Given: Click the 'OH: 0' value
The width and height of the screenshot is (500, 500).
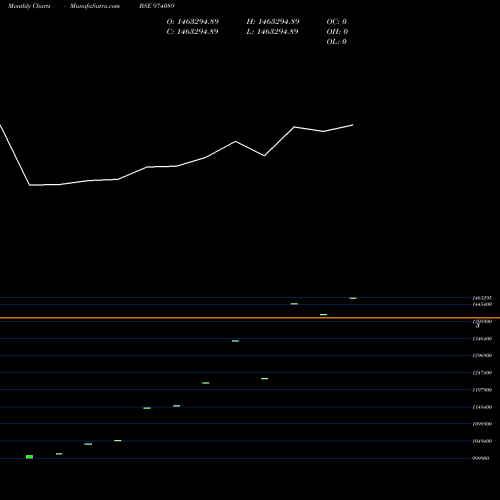Looking at the screenshot, I should (x=337, y=32).
